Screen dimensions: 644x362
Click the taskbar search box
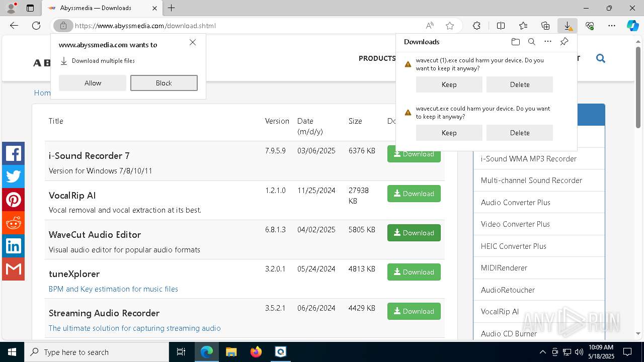pos(97,352)
